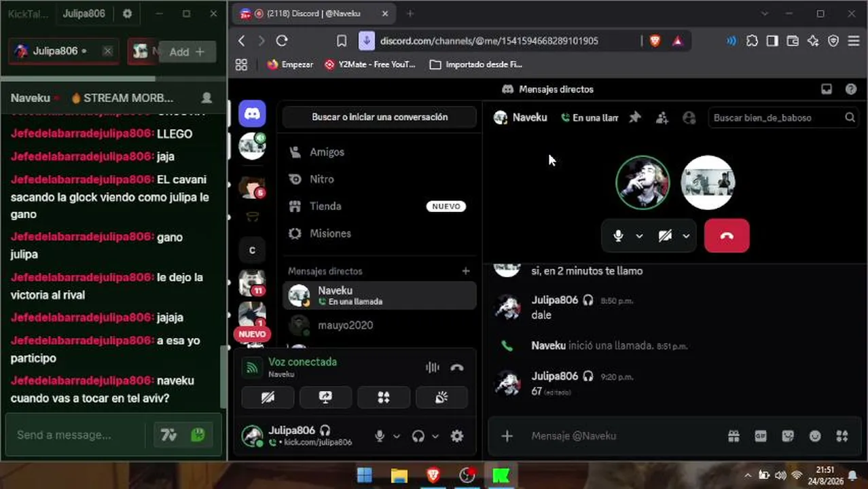Open Naveku direct message conversation
Viewport: 868px width, 489px height.
pos(380,295)
